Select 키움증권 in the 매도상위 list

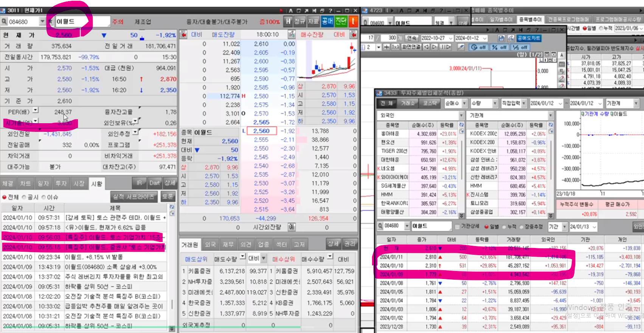click(199, 271)
